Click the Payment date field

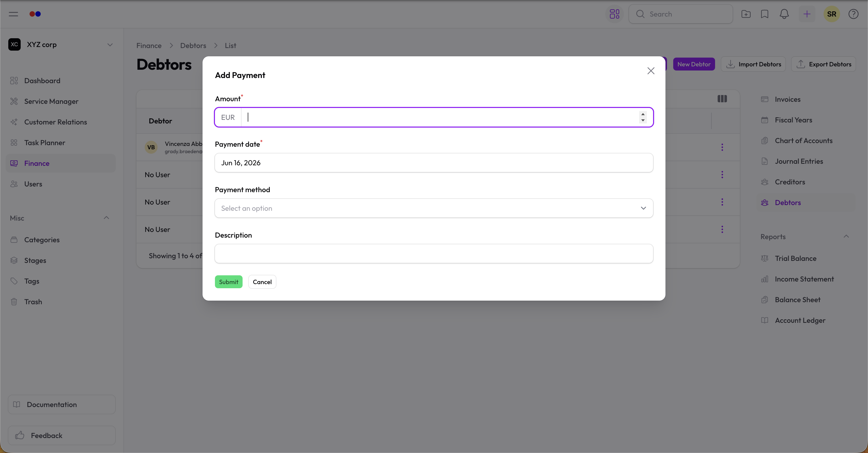[x=434, y=163]
